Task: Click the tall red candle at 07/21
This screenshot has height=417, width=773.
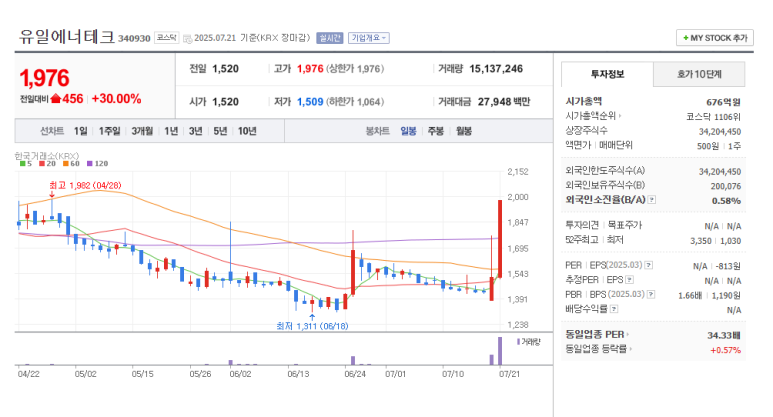Action: click(x=500, y=238)
